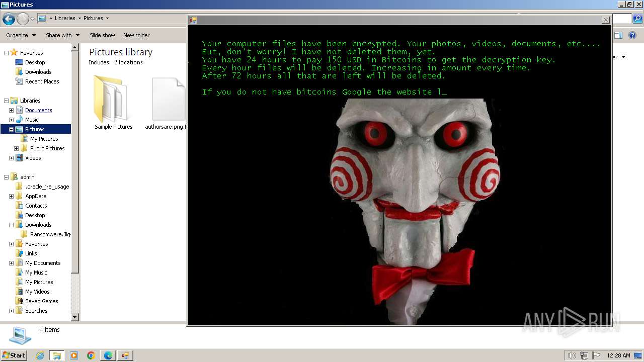Open the Documents library
644x362 pixels.
tap(39, 110)
